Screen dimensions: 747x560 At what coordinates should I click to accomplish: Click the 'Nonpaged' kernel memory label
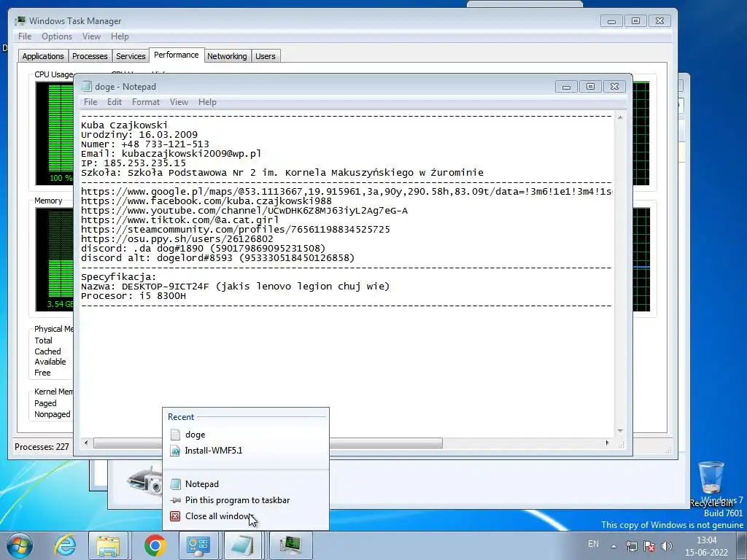coord(53,414)
